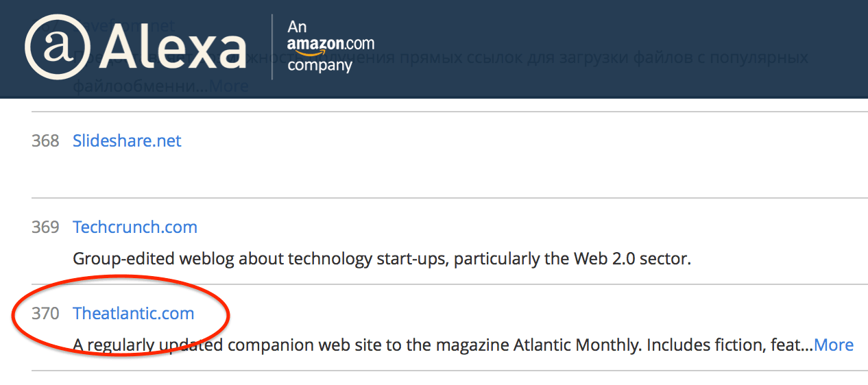Screen dimensions: 868x385
Task: Select rank number 369
Action: coord(45,227)
